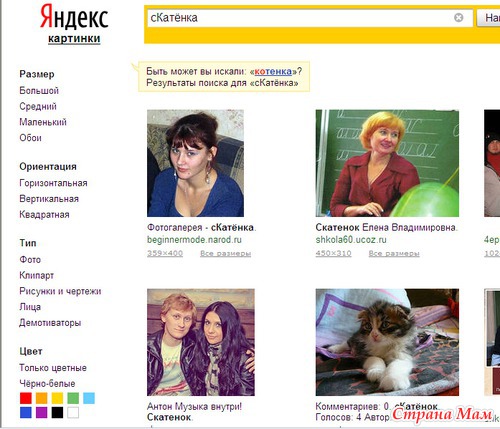
Task: Open the kitten on blanket thumbnail
Action: tap(387, 342)
